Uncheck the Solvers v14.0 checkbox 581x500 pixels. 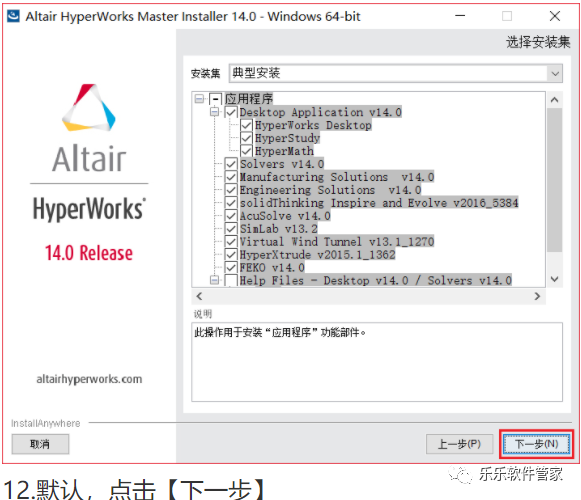click(231, 163)
